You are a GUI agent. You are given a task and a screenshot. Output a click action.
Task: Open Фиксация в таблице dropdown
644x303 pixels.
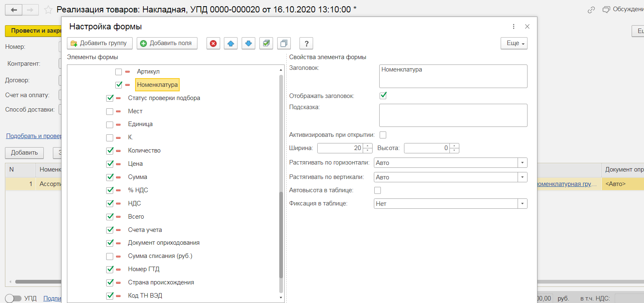coord(523,204)
